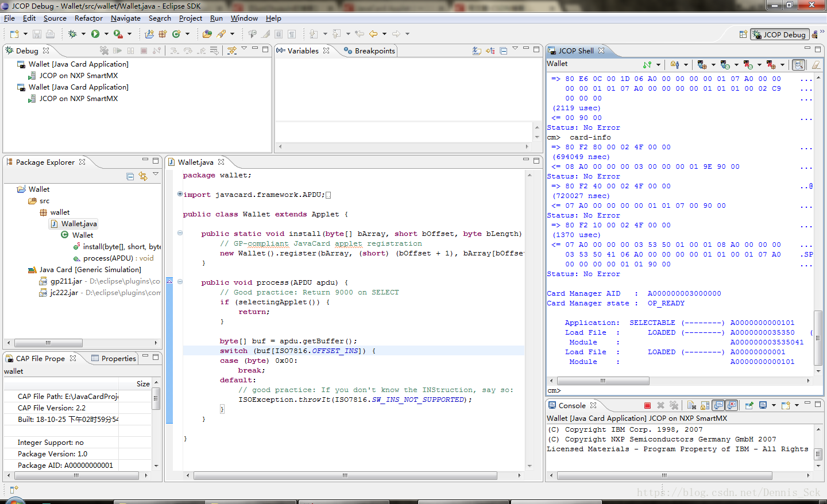Click the editor horizontal scrollbar
Image resolution: width=827 pixels, height=504 pixels.
(x=345, y=475)
